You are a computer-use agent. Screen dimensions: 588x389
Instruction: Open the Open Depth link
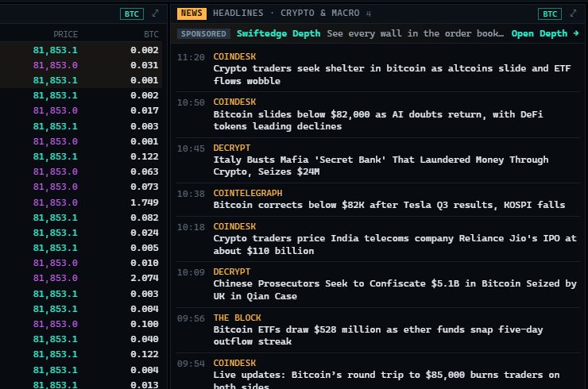(545, 33)
